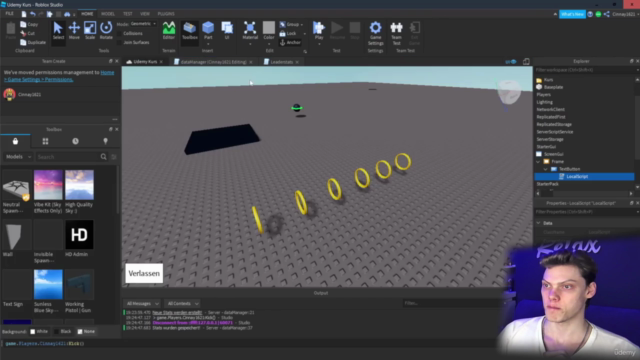The image size is (640, 360).
Task: Open the Terrain Editor
Action: (x=169, y=30)
